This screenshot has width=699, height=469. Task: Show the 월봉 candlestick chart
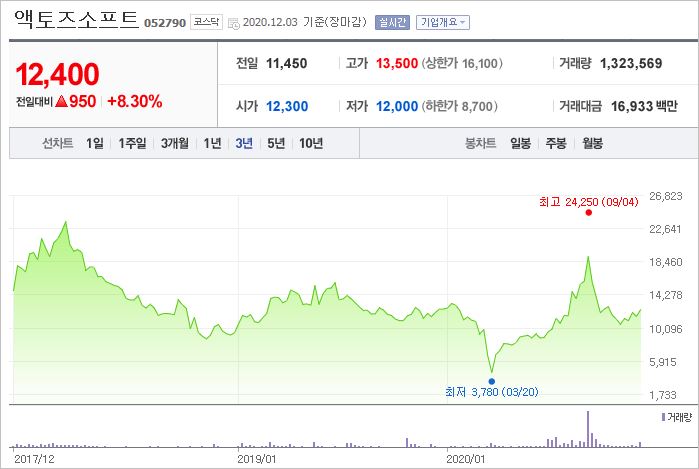[x=592, y=143]
